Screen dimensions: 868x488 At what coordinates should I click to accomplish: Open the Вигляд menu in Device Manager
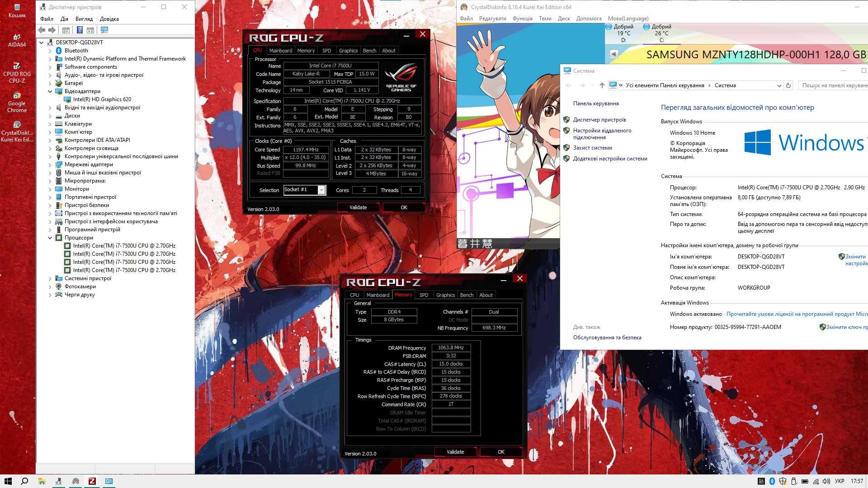click(x=84, y=19)
